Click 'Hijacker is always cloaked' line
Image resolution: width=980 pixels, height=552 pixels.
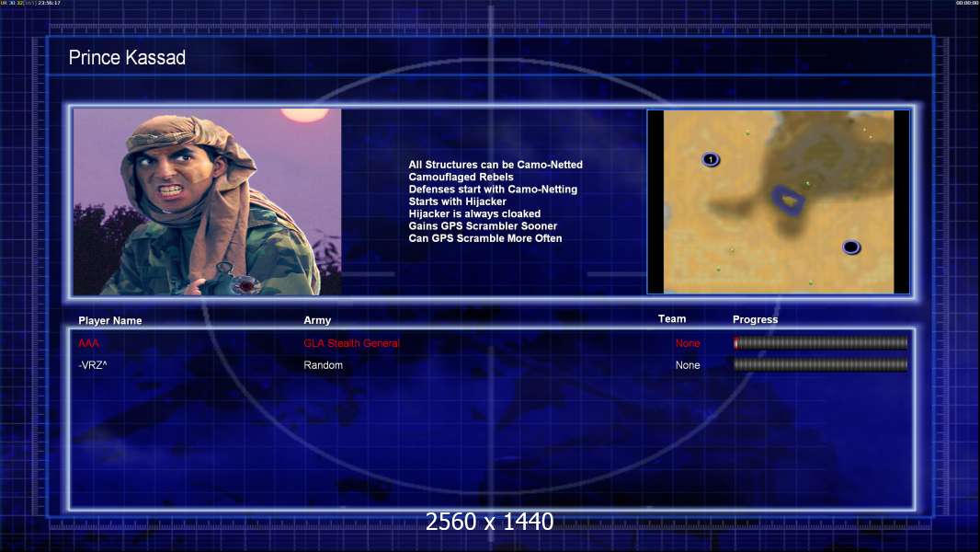coord(475,213)
